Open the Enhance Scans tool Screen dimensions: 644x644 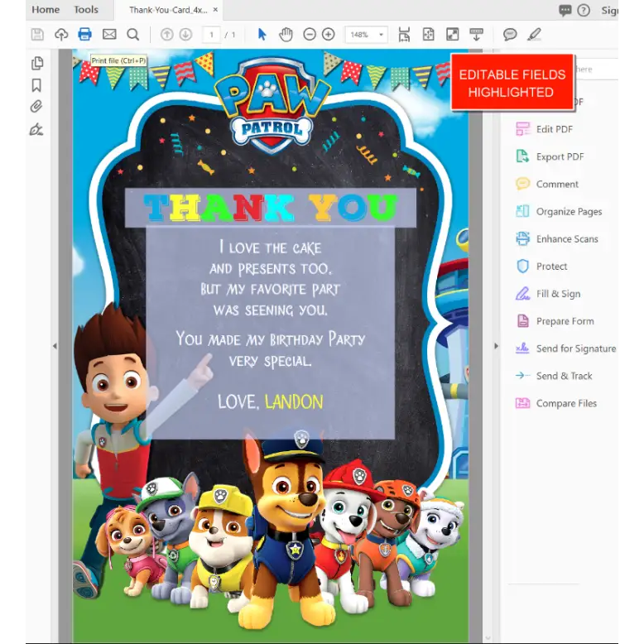pos(556,239)
